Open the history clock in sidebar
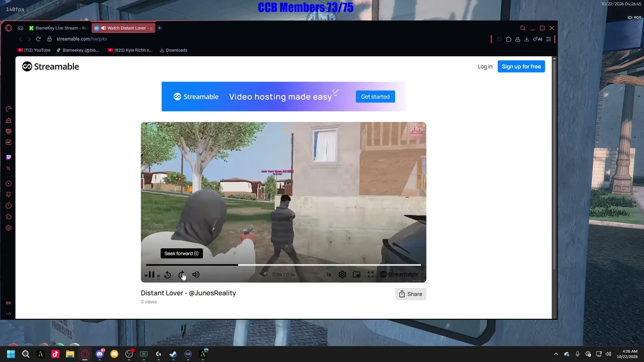Viewport: 644px width, 362px height. click(x=9, y=206)
